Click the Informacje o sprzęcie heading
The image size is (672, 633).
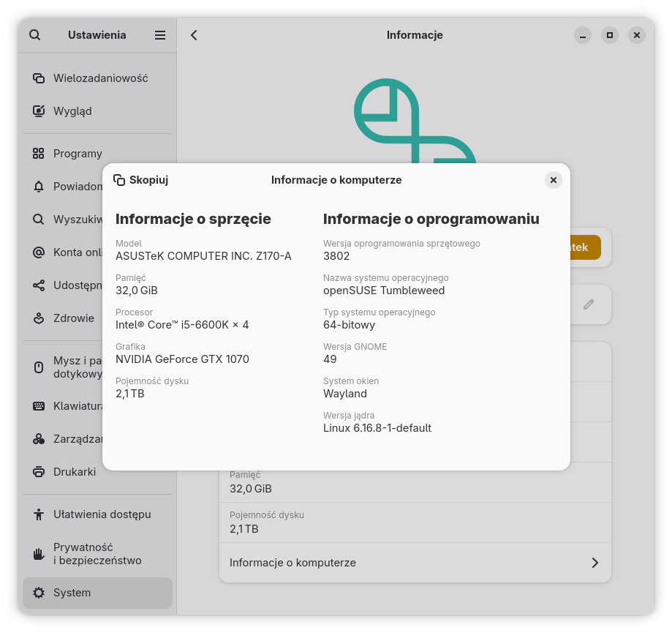point(193,219)
